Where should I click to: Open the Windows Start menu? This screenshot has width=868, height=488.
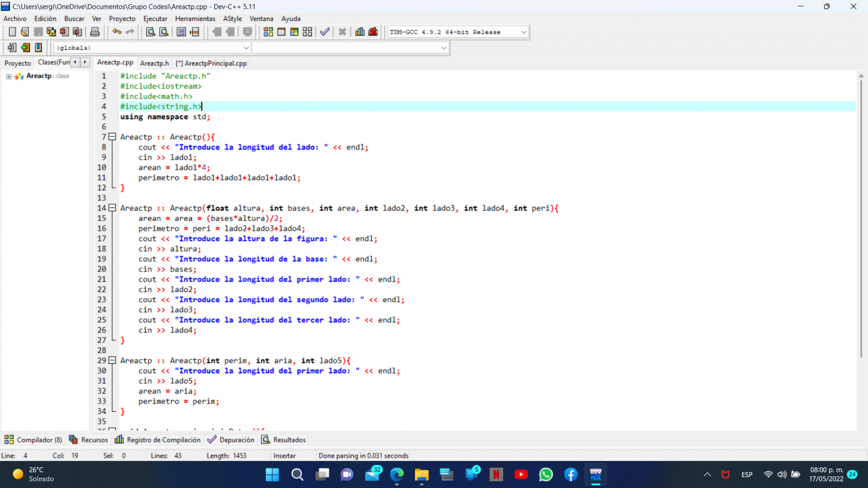[272, 475]
